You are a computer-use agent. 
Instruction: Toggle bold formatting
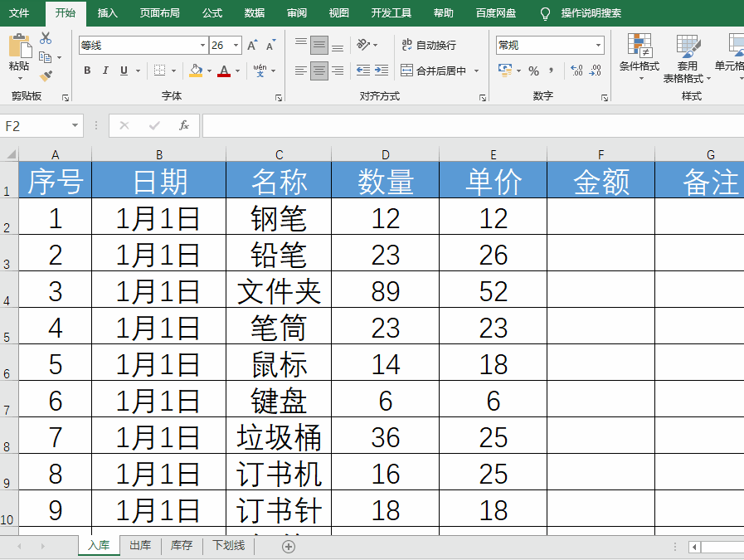point(87,71)
